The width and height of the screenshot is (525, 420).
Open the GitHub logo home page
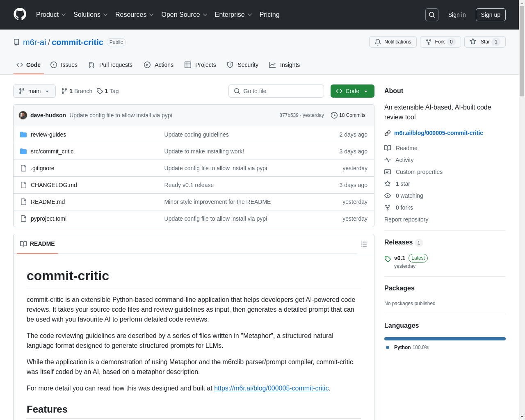coord(20,14)
